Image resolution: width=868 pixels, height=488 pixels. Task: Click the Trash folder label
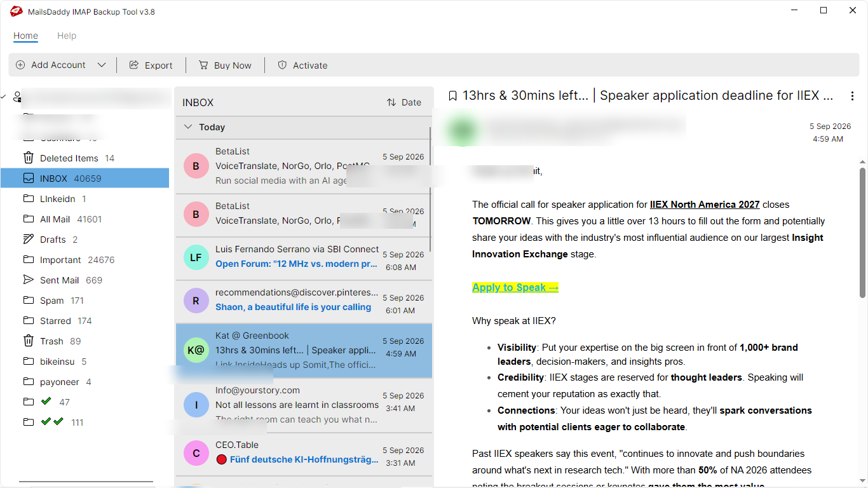pos(51,341)
